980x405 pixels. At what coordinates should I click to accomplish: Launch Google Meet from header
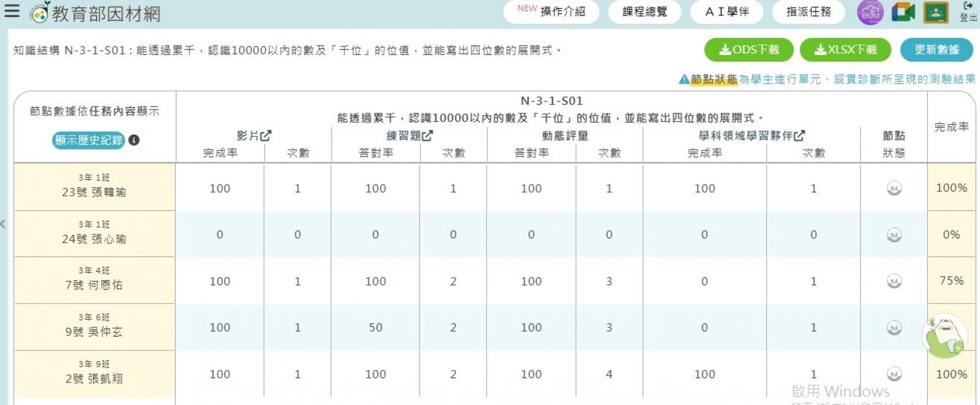[903, 12]
